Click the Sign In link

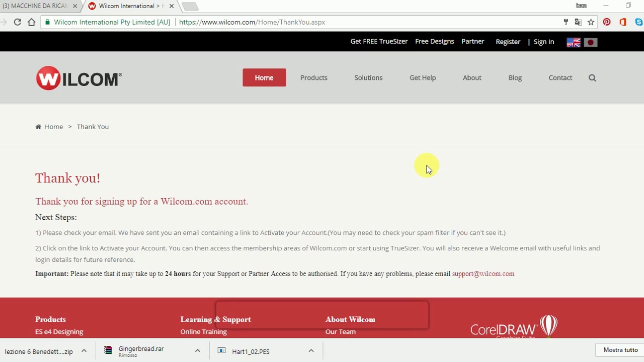click(544, 42)
